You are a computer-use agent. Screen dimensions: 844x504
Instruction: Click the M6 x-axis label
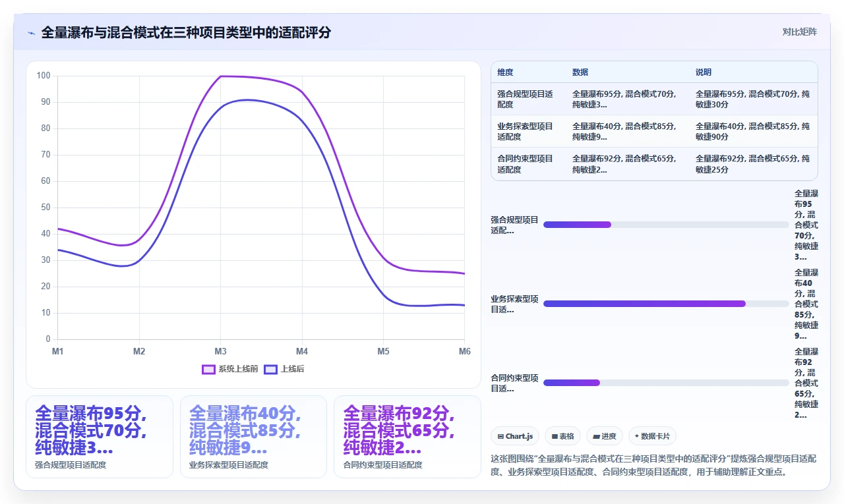click(x=465, y=351)
